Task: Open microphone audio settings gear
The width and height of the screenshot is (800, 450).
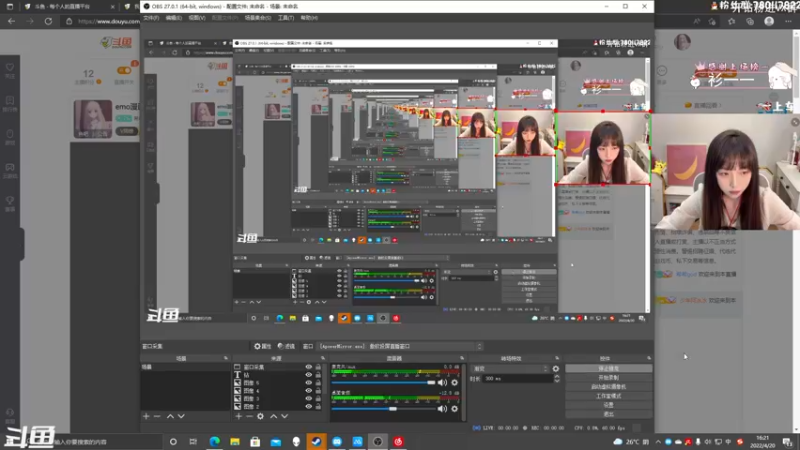Action: tap(455, 383)
